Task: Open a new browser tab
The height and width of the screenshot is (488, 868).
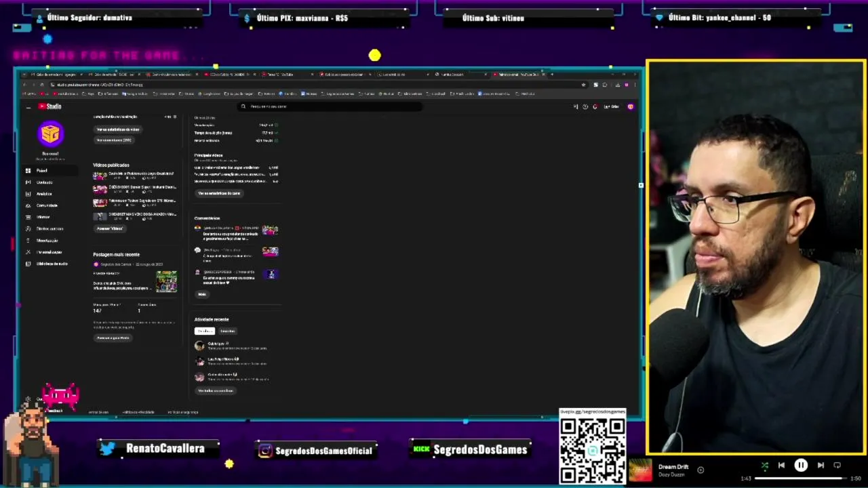Action: [x=552, y=74]
